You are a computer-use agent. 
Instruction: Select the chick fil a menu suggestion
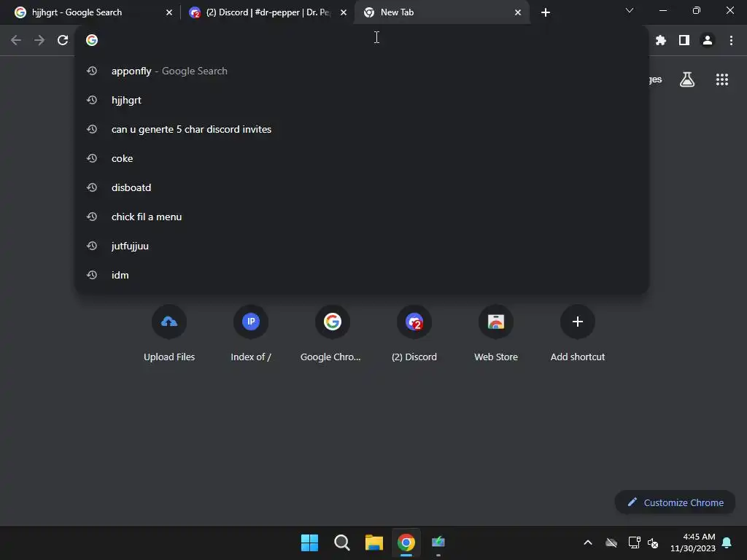pyautogui.click(x=362, y=217)
